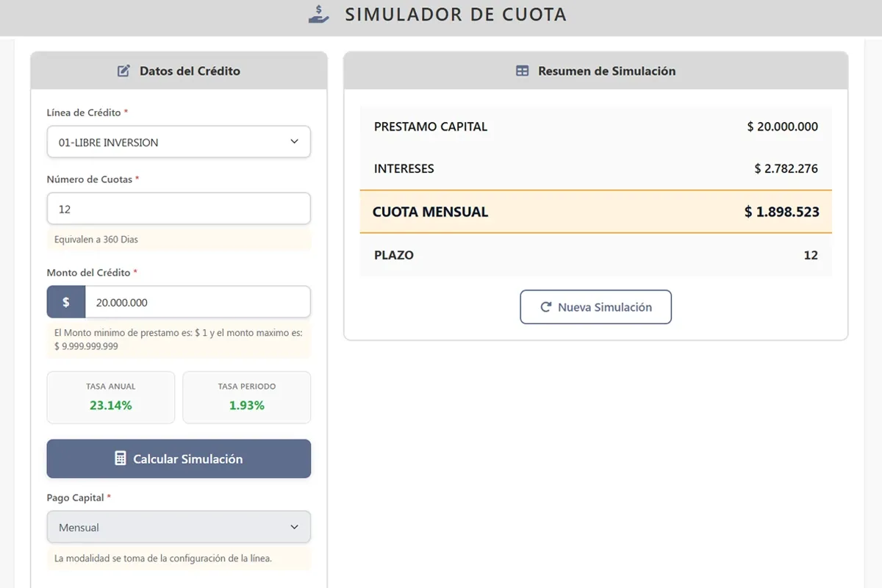Click the calculator icon in Calcular Simulación
The width and height of the screenshot is (882, 588).
tap(121, 459)
